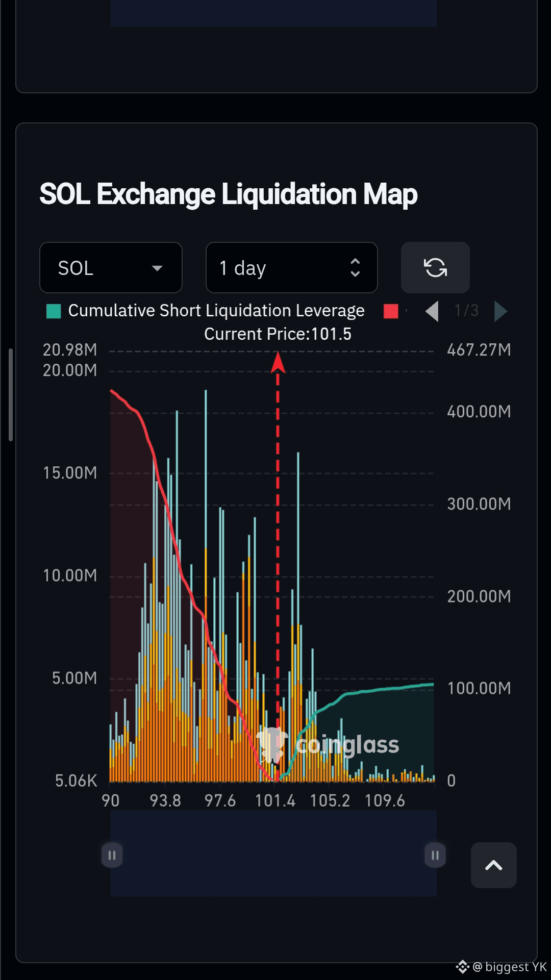551x980 pixels.
Task: Click the SOL Exchange Liquidation Map title
Action: click(x=229, y=194)
